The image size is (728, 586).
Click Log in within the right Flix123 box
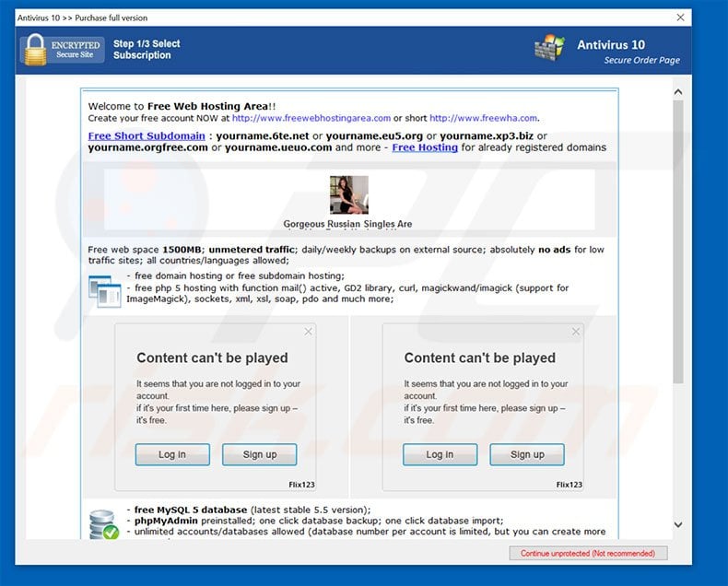[440, 454]
